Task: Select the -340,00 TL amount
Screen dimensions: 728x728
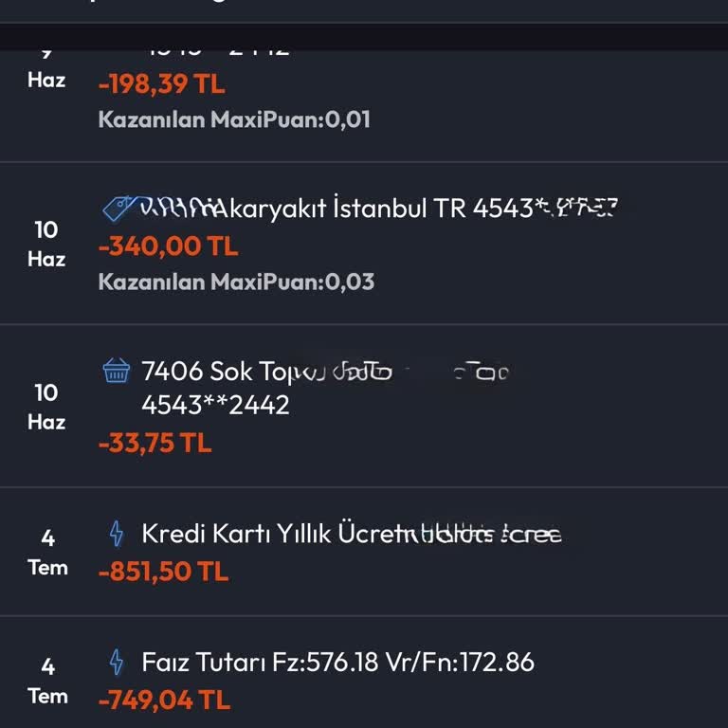Action: pos(169,246)
